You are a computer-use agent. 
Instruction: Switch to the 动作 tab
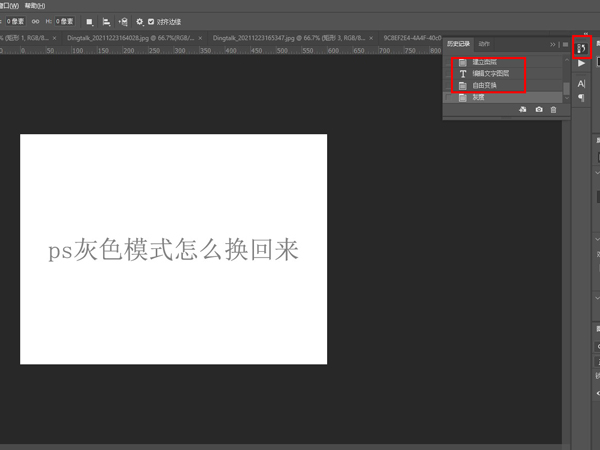point(484,44)
